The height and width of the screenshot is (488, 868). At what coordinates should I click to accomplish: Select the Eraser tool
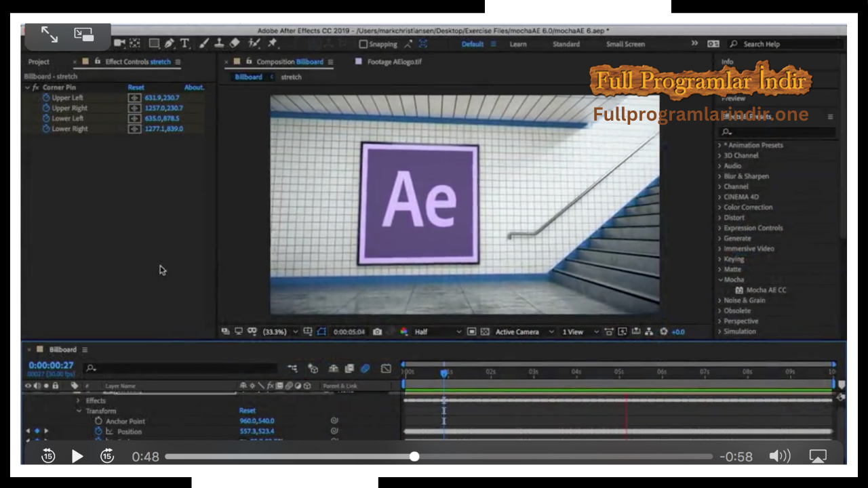tap(235, 43)
